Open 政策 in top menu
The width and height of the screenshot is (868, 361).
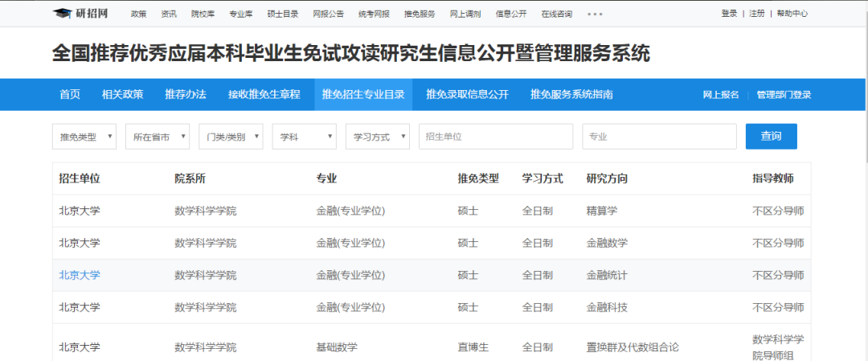139,14
